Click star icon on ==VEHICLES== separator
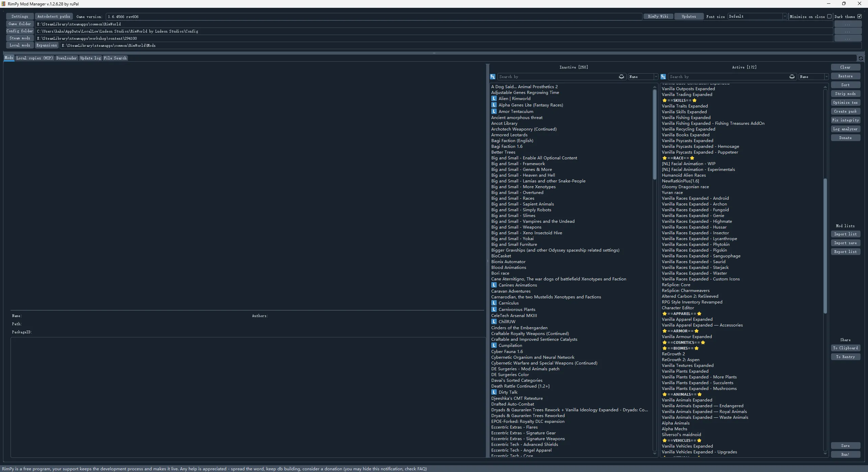The image size is (868, 472). click(664, 440)
